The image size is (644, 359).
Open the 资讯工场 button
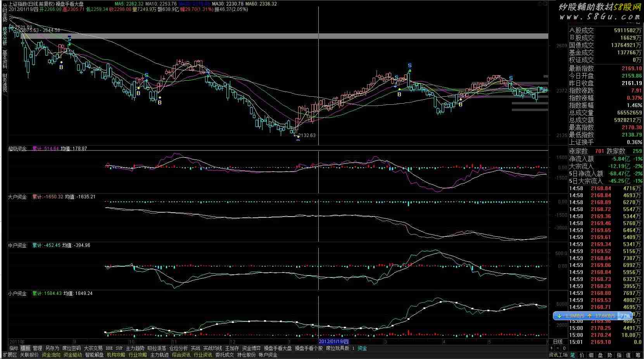(558, 355)
